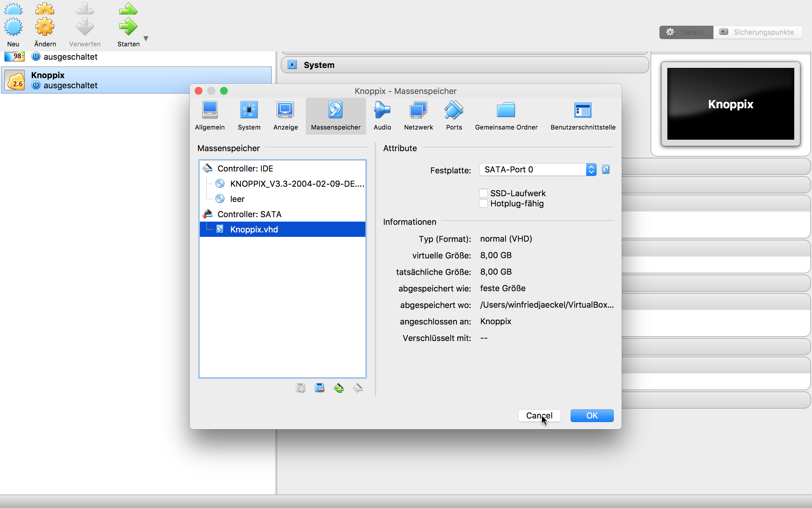Image resolution: width=812 pixels, height=508 pixels.
Task: Click the Details button in main window
Action: [686, 32]
